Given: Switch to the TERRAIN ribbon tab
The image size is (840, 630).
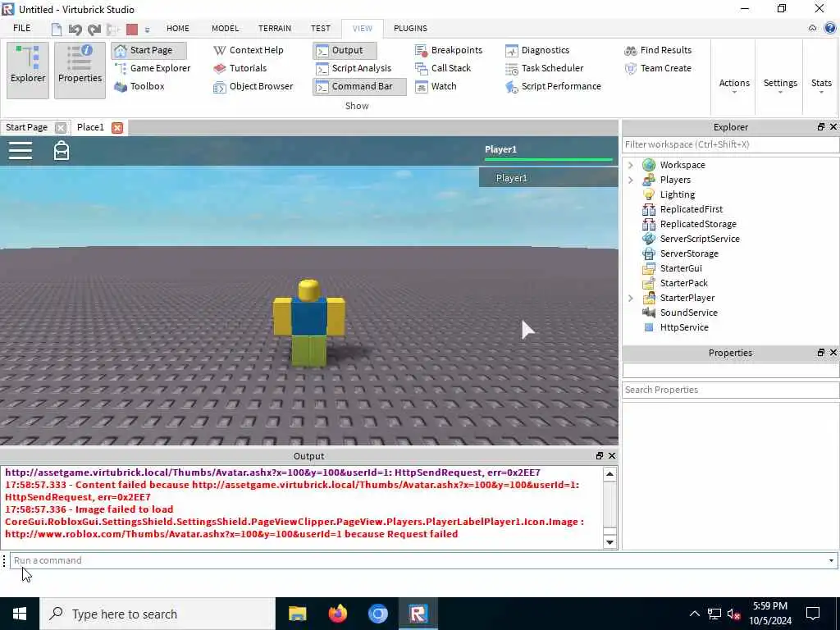Looking at the screenshot, I should point(275,29).
